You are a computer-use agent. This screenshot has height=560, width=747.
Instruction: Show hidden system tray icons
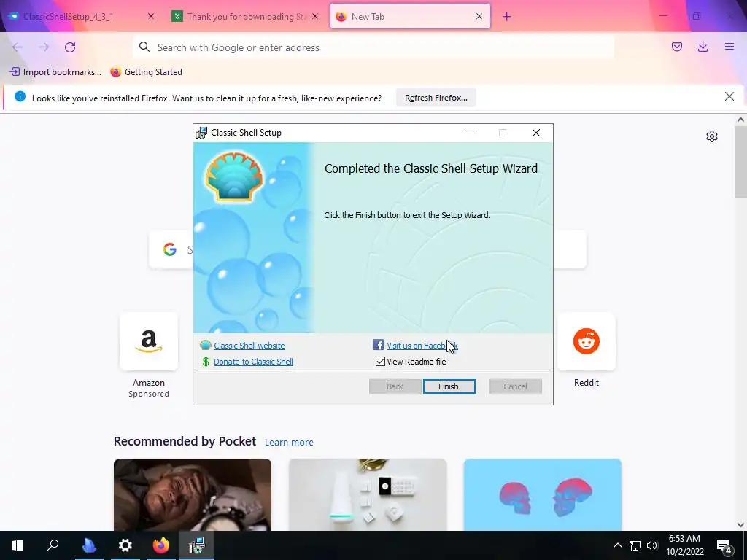(617, 545)
